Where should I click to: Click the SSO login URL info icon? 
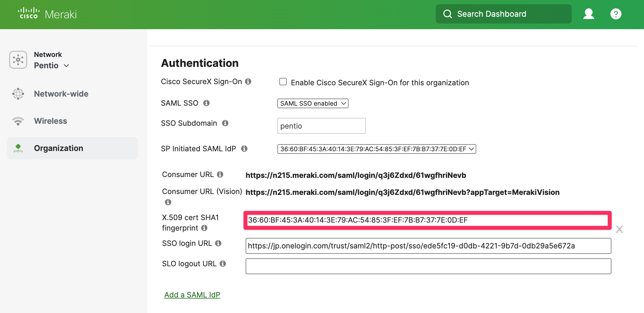pos(218,243)
